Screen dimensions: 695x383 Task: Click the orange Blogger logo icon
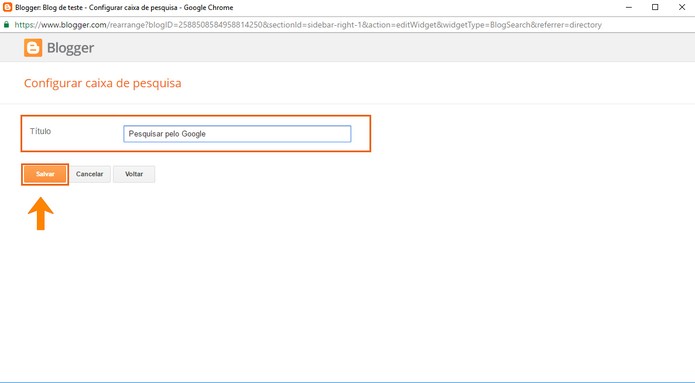[33, 47]
